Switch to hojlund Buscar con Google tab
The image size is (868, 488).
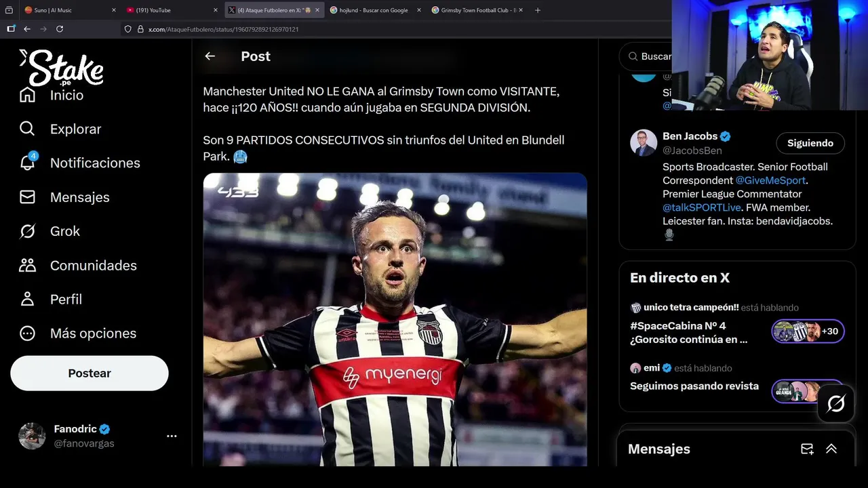[376, 10]
